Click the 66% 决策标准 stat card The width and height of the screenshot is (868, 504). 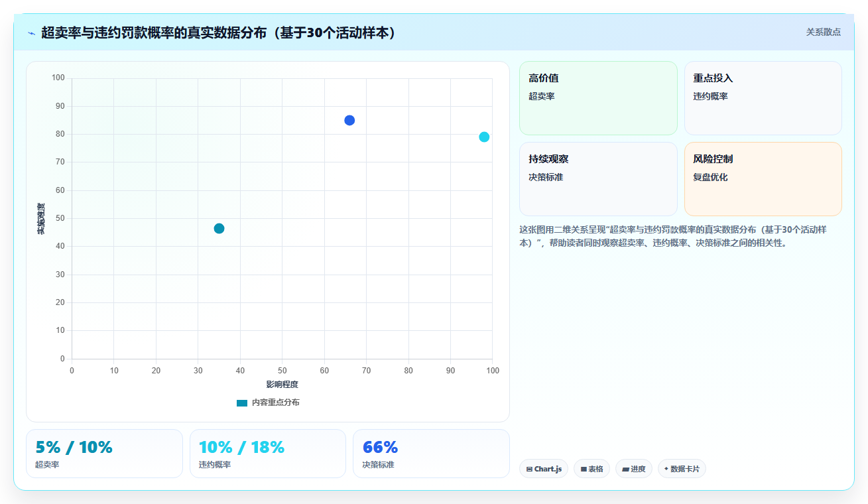[x=431, y=454]
